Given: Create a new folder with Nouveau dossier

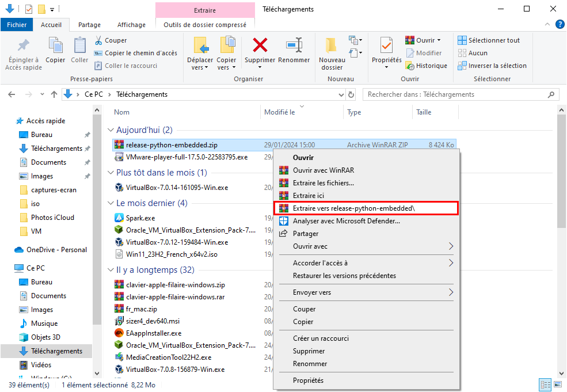Looking at the screenshot, I should [332, 54].
